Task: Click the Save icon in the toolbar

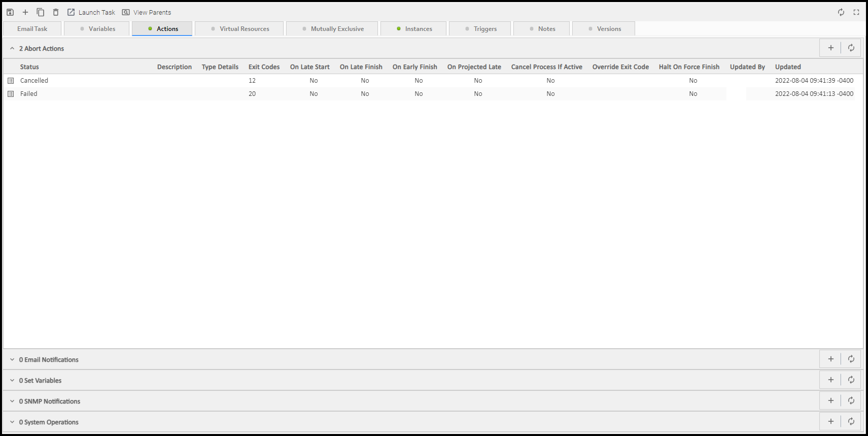Action: (10, 12)
